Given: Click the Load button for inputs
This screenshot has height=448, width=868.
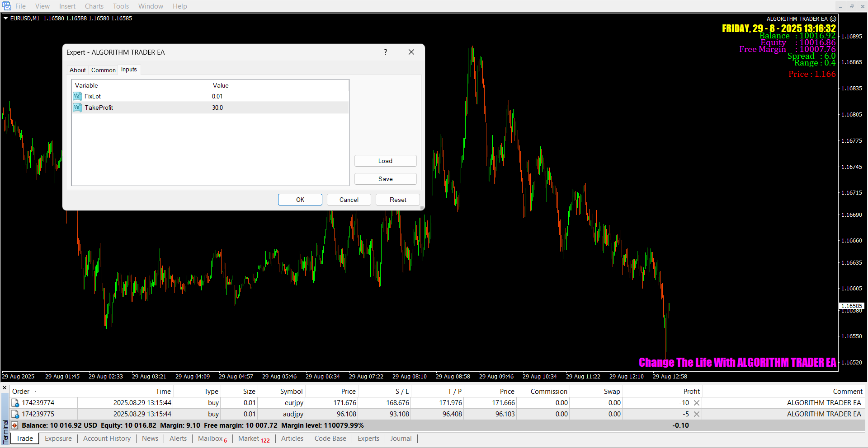Looking at the screenshot, I should point(385,161).
